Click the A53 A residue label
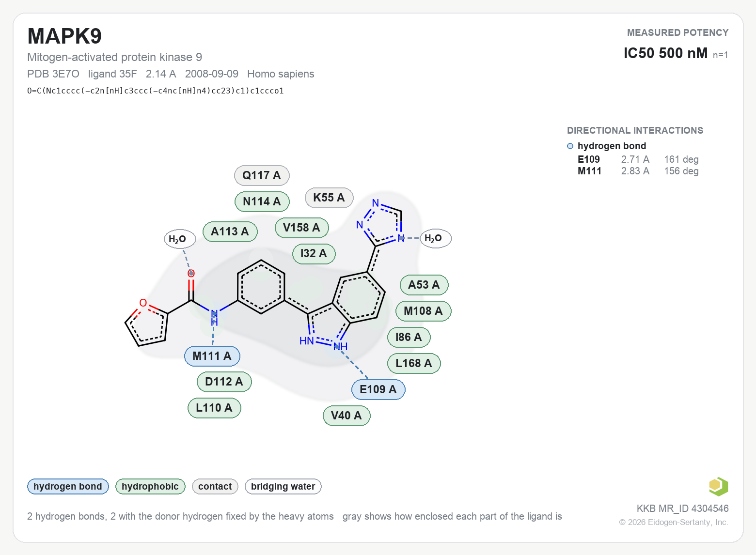Viewport: 756px width, 555px height. click(x=424, y=285)
